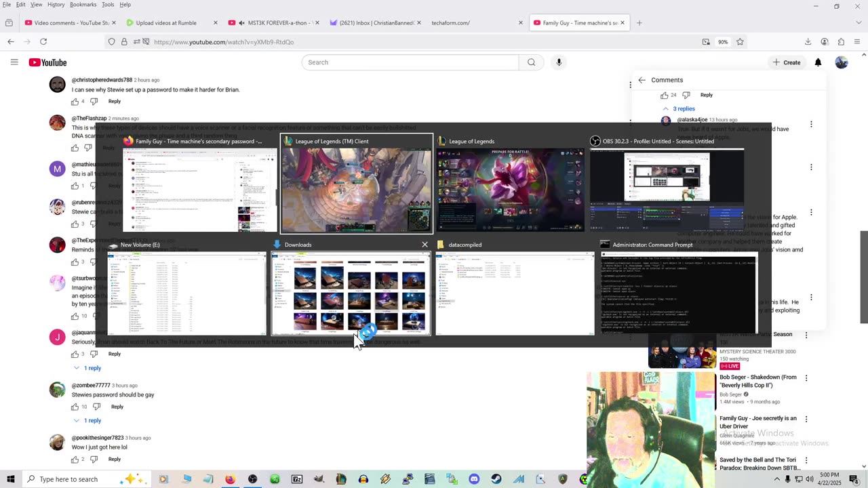Open the system tray volume icon
This screenshot has width=868, height=488.
pos(809,479)
